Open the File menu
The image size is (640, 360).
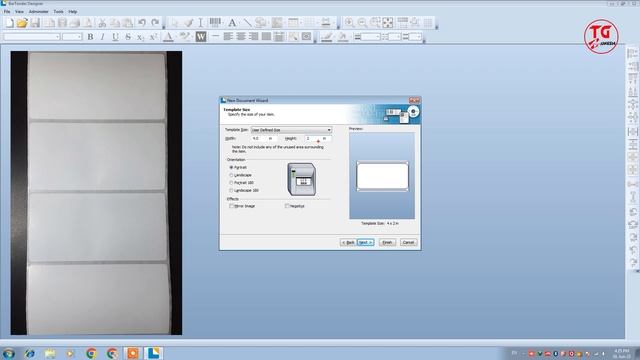point(7,11)
